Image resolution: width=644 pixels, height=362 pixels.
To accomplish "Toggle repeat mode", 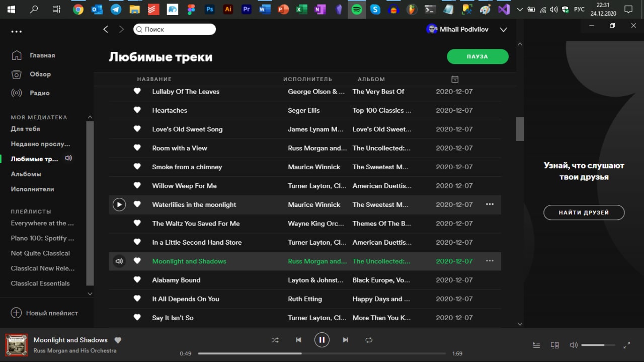I will click(369, 340).
